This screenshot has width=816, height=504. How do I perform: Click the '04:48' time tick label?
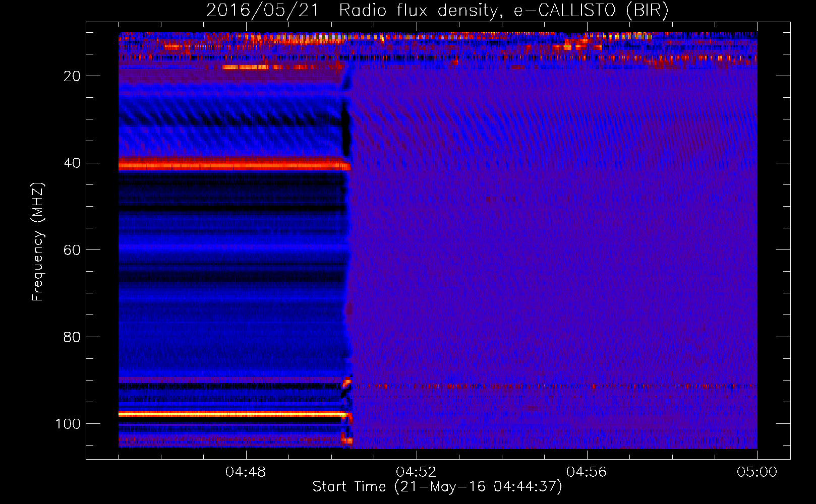246,472
